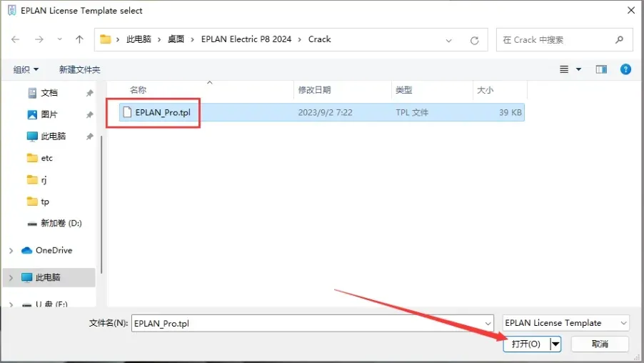This screenshot has height=363, width=644.
Task: Click the pin icon beside 图片
Action: pyautogui.click(x=89, y=115)
